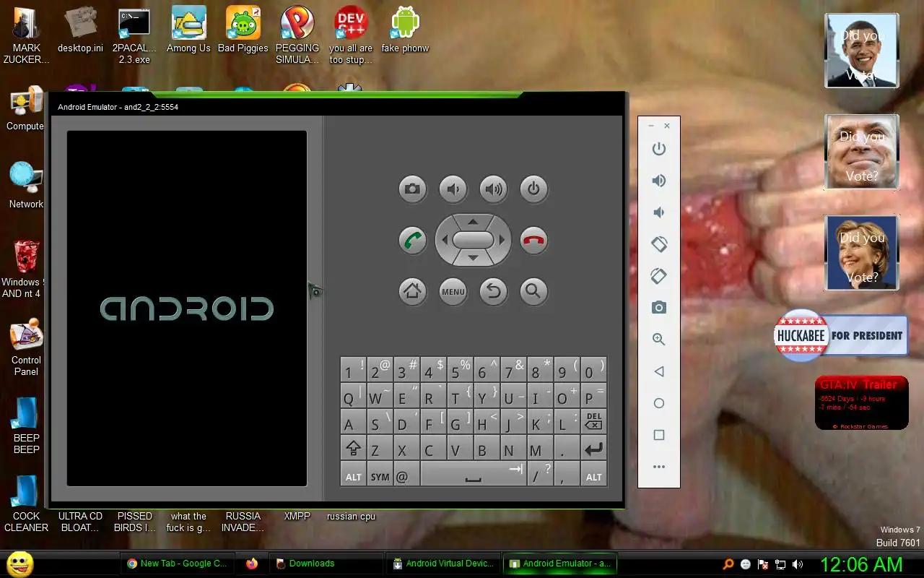Click the G key on emulator keyboard
The height and width of the screenshot is (578, 924).
pyautogui.click(x=460, y=422)
